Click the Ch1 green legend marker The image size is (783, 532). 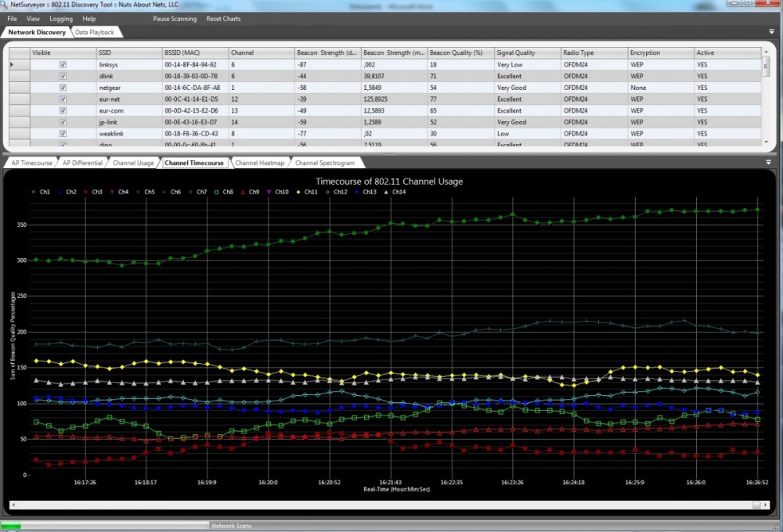click(x=33, y=192)
